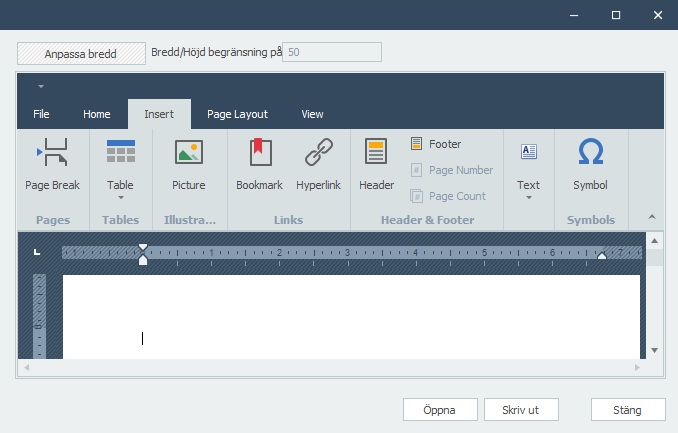This screenshot has height=433, width=678.
Task: Insert a Symbol
Action: tap(591, 166)
